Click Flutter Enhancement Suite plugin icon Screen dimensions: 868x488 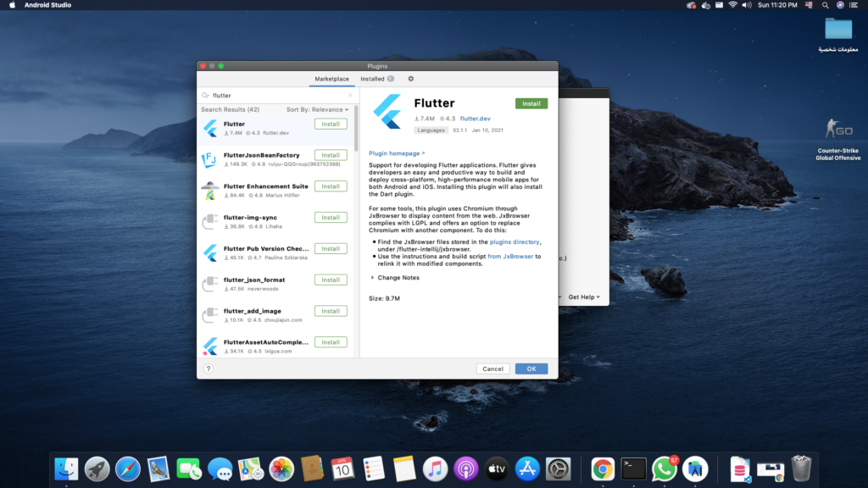point(209,191)
